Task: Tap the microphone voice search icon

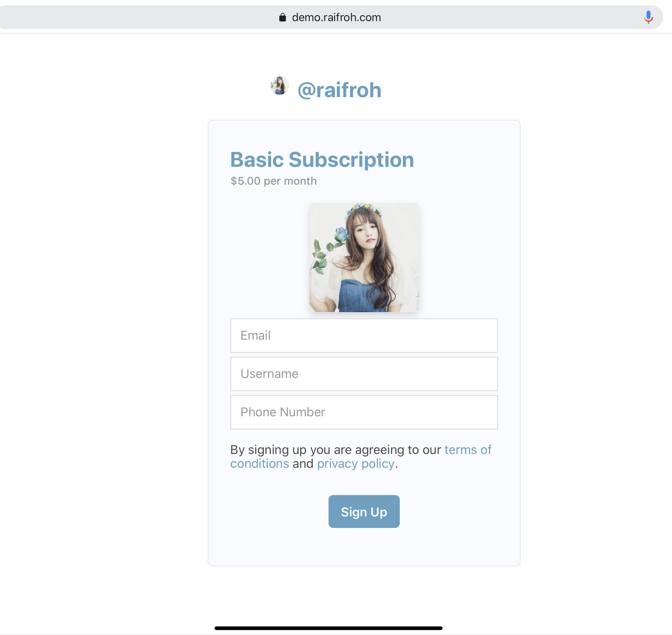Action: pyautogui.click(x=648, y=17)
